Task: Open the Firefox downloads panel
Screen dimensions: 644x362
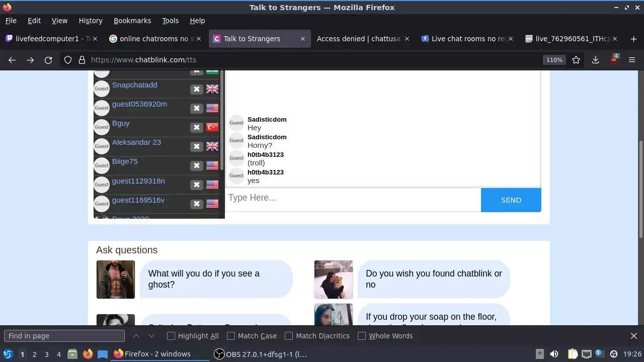Action: coord(595,60)
